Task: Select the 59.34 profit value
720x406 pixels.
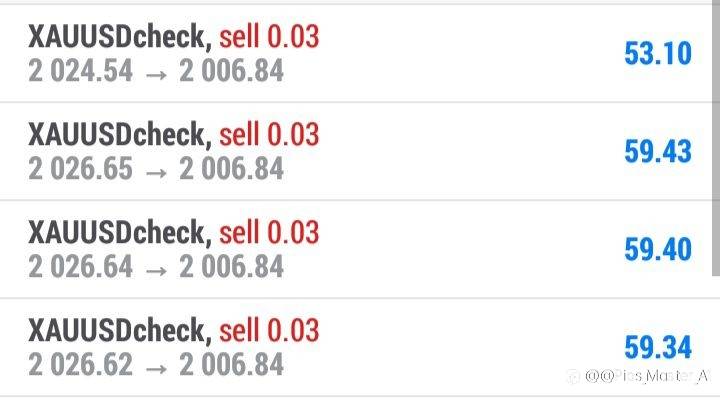Action: point(658,347)
